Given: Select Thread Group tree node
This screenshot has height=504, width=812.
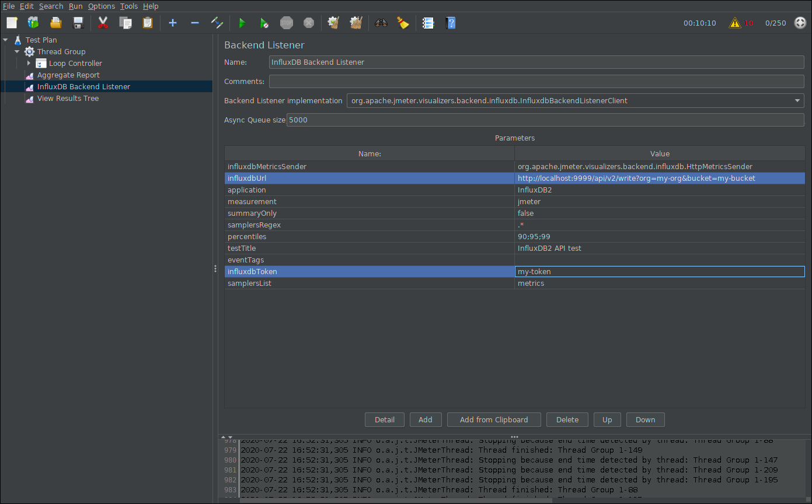Looking at the screenshot, I should [61, 51].
